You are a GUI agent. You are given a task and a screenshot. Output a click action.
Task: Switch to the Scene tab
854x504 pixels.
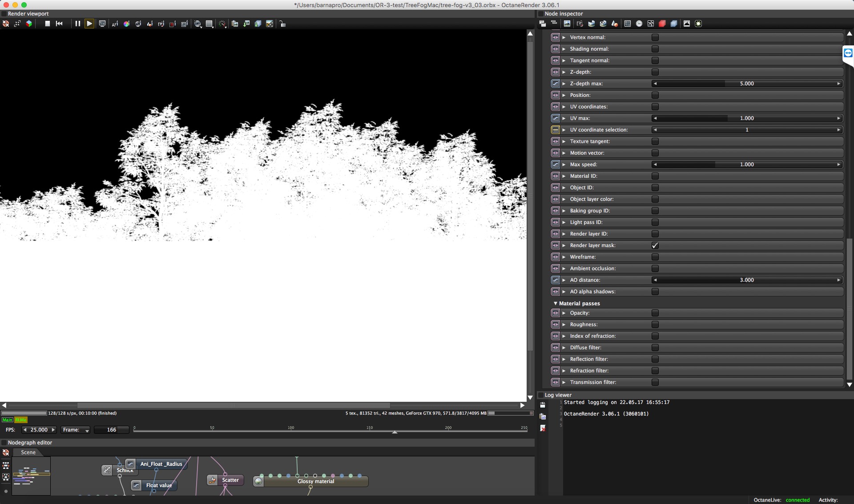[x=28, y=452]
